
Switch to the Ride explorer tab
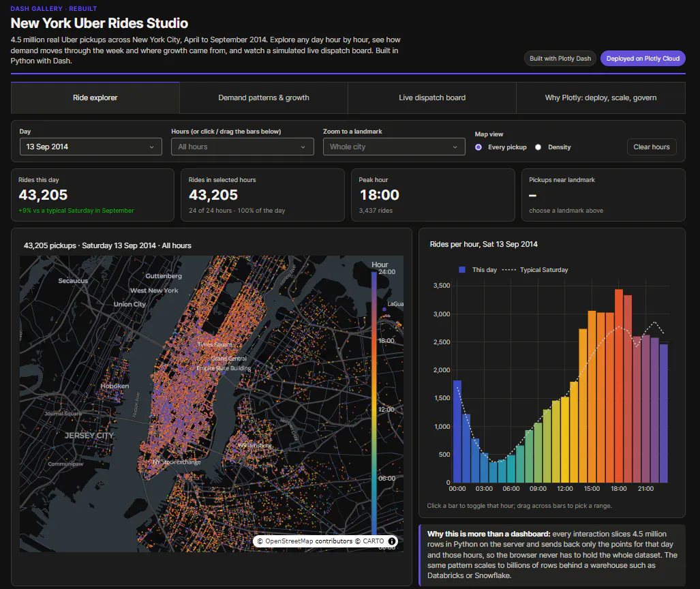pos(95,97)
